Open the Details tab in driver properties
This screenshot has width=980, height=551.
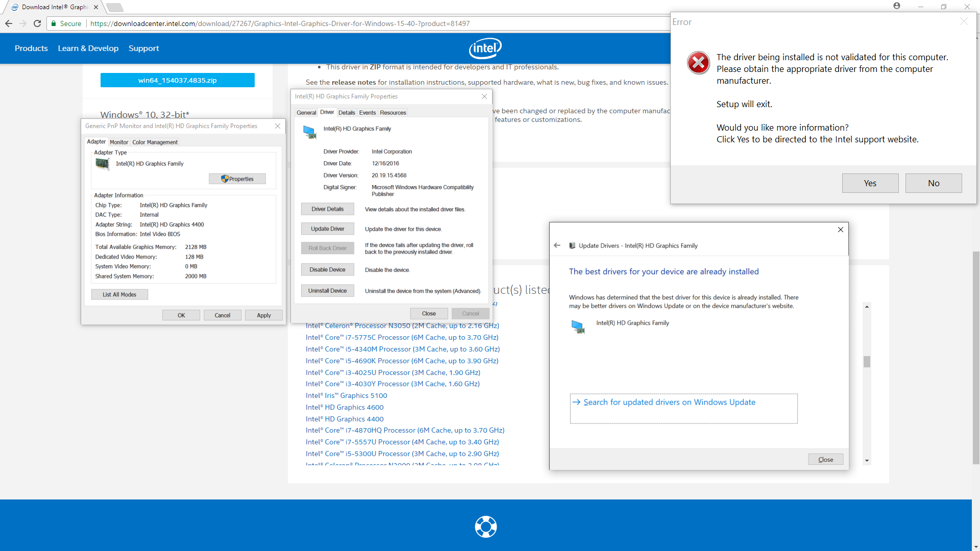coord(347,113)
